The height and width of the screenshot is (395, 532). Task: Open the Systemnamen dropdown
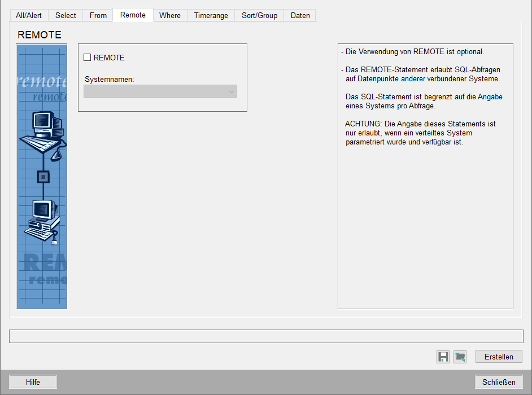tap(160, 91)
